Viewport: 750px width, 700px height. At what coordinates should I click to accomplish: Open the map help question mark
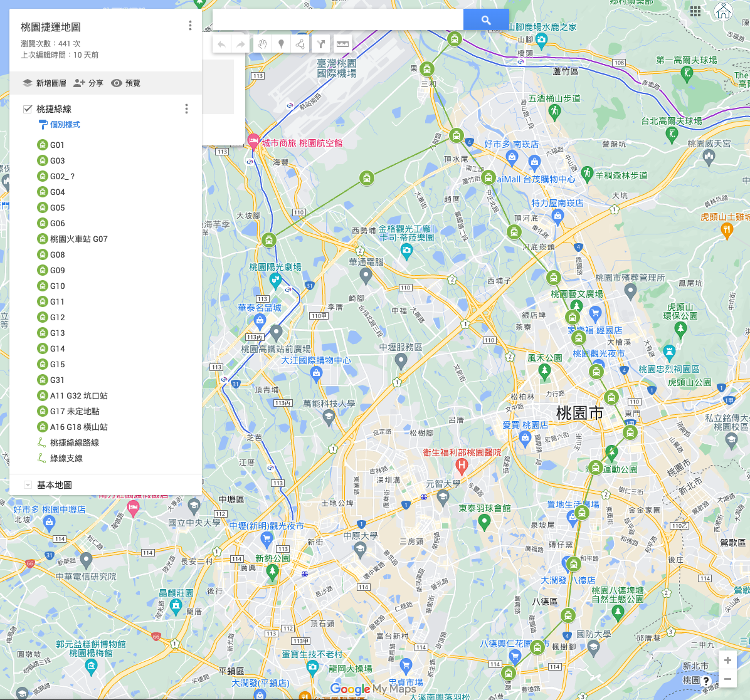(x=706, y=681)
